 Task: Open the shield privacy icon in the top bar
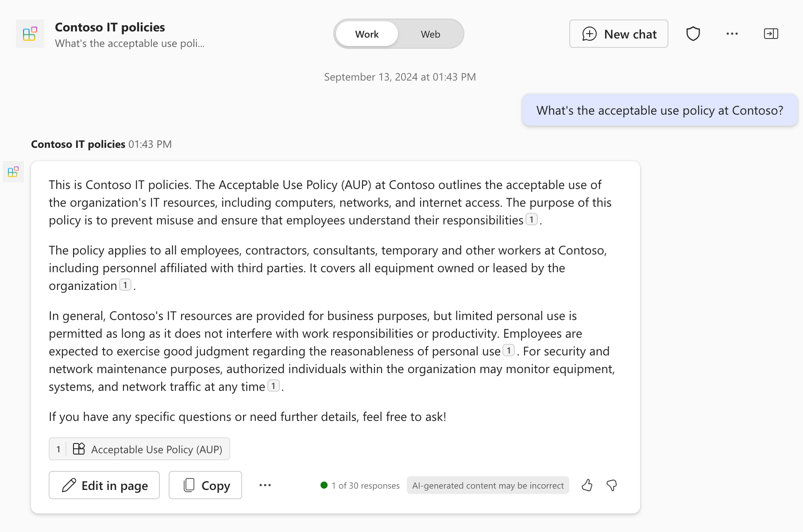[x=694, y=34]
